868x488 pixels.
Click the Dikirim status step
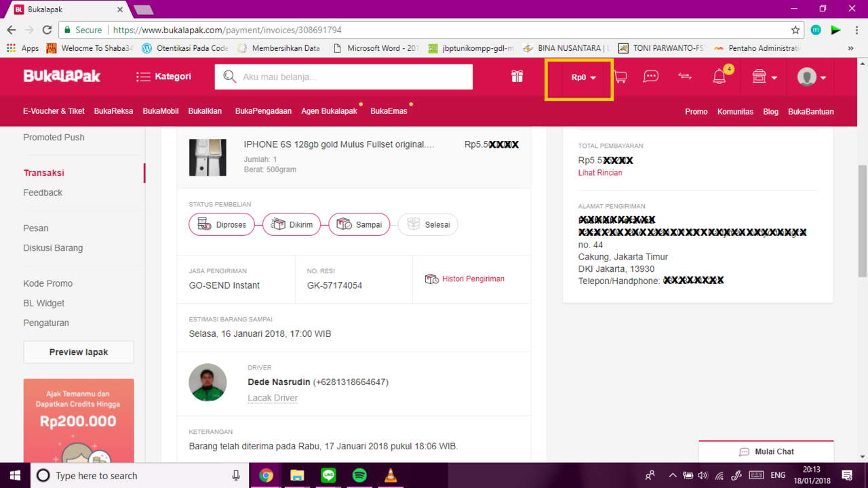[x=292, y=224]
